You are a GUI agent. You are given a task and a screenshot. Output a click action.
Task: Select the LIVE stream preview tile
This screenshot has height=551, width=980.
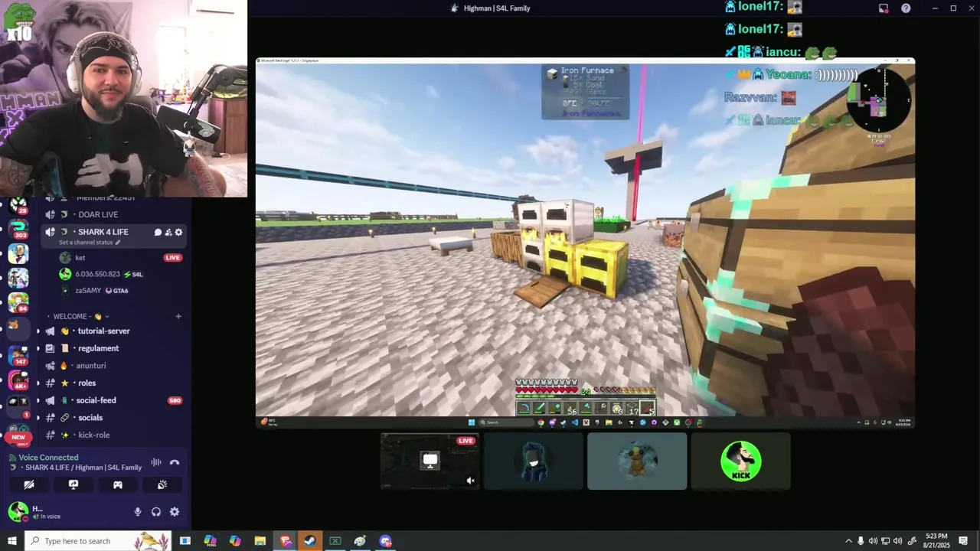[430, 461]
